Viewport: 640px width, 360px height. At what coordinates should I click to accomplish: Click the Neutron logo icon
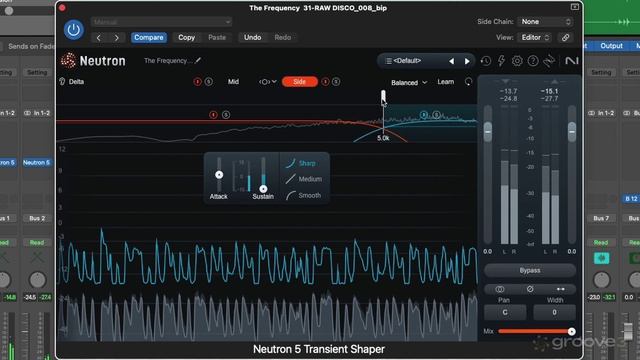click(69, 60)
